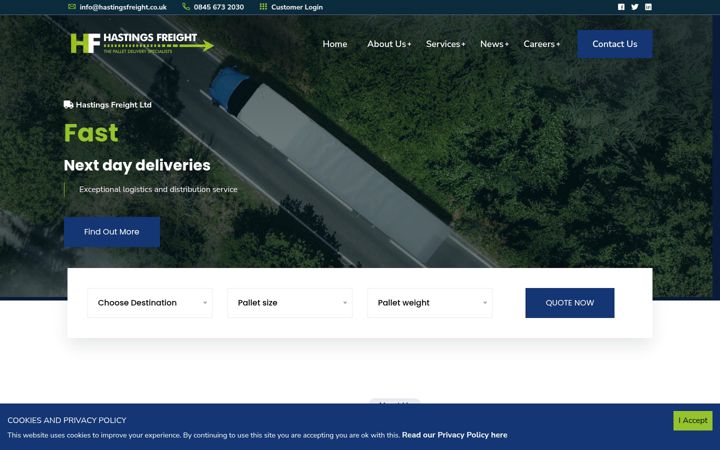Click the Exceptional logistics and distribution service text
Viewport: 720px width, 450px height.
tap(158, 189)
